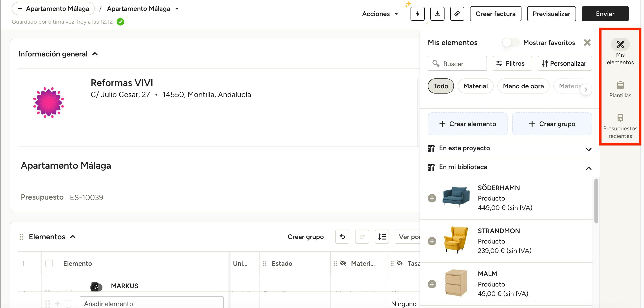
Task: Toggle visibility of the Materi... column
Action: [x=343, y=263]
